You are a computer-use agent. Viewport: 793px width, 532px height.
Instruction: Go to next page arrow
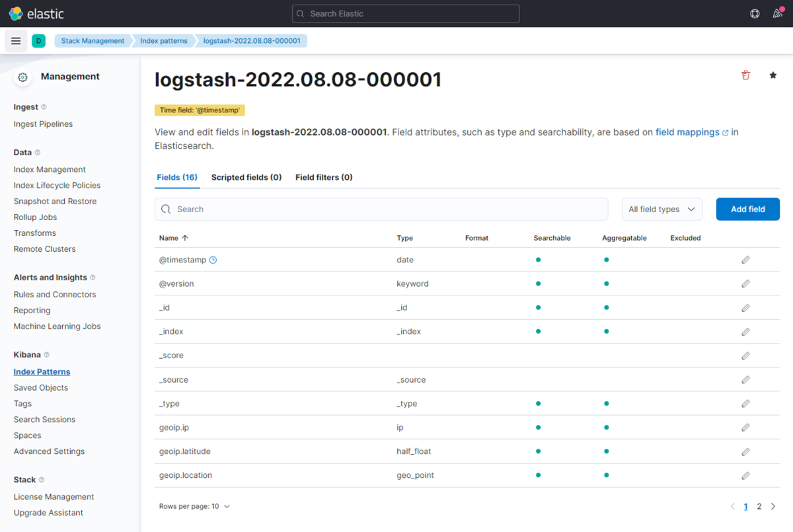pos(773,506)
